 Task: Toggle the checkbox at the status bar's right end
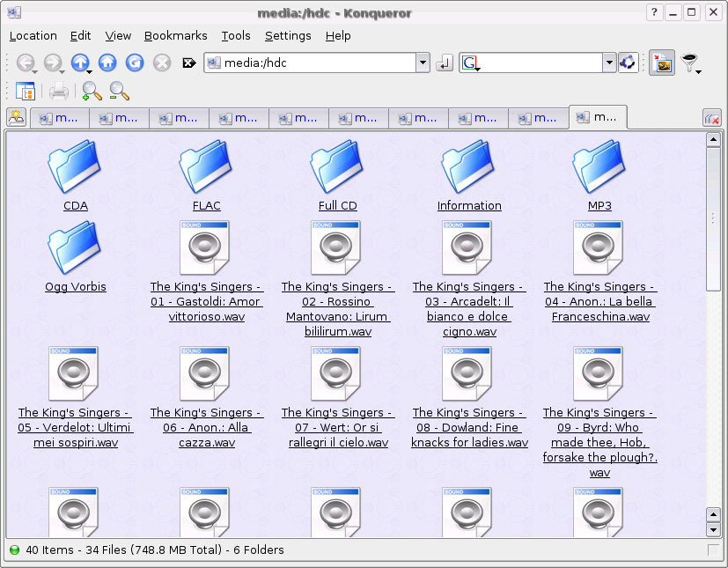click(x=713, y=550)
